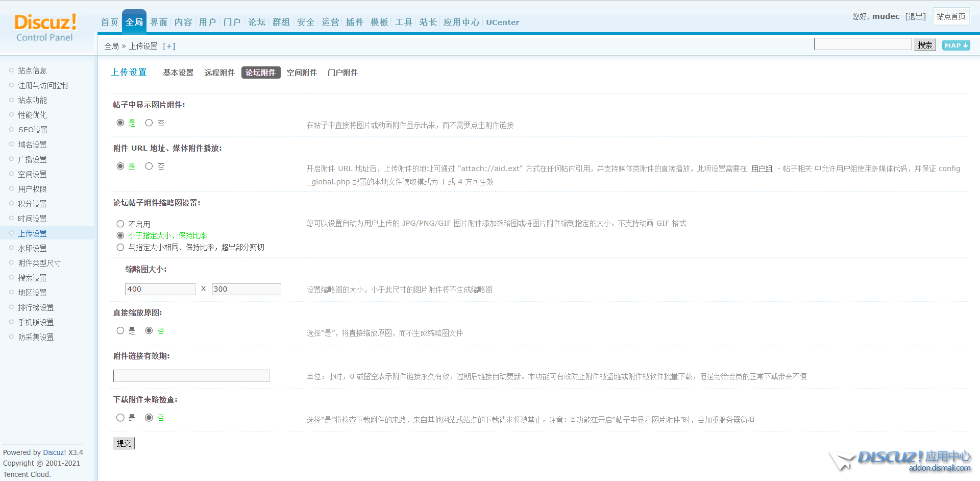Click the Discuz! Control Panel logo
This screenshot has width=980, height=481.
[x=45, y=28]
